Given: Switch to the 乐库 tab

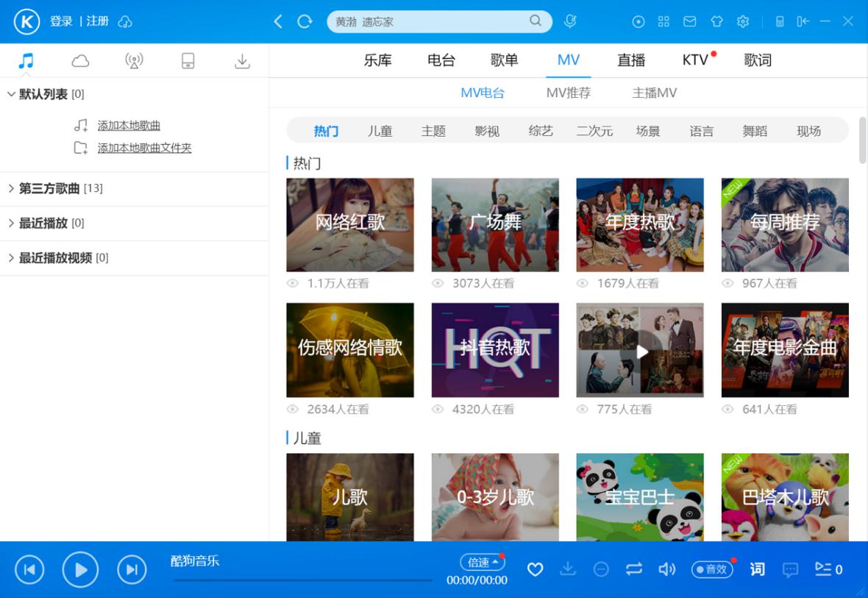Looking at the screenshot, I should [x=378, y=60].
